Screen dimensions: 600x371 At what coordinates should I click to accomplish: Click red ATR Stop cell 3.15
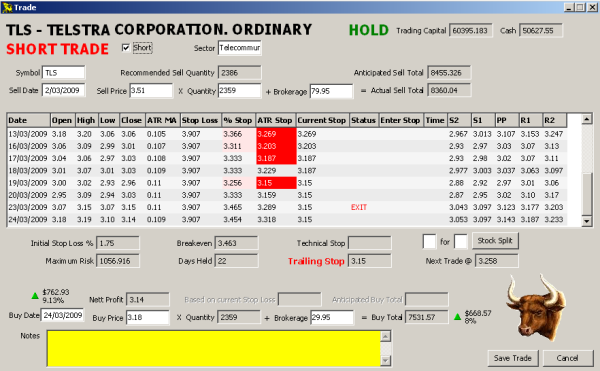tap(276, 183)
